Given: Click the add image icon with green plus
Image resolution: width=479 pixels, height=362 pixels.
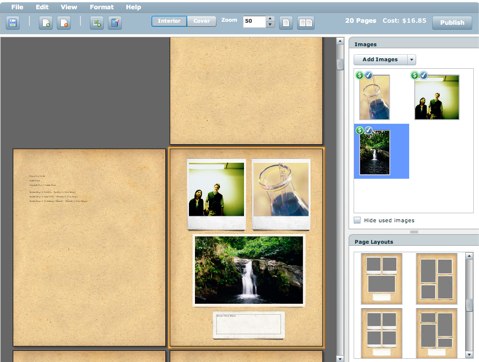Looking at the screenshot, I should pos(97,23).
